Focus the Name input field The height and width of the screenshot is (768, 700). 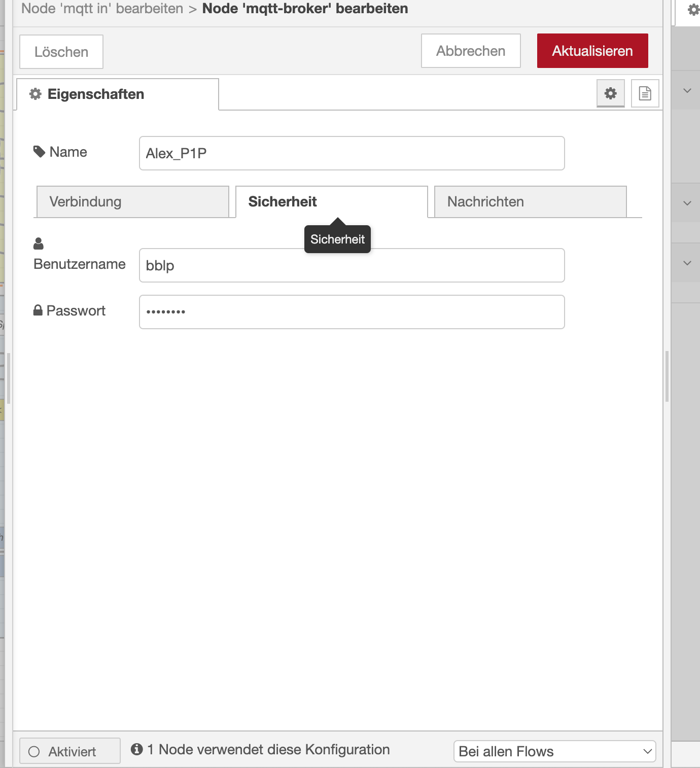(352, 153)
